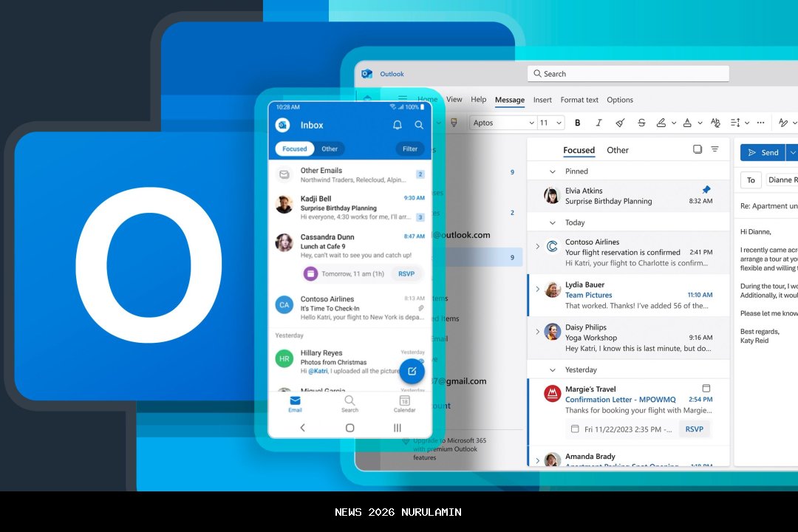Switch mobile inbox to the Other toggle

tap(330, 149)
